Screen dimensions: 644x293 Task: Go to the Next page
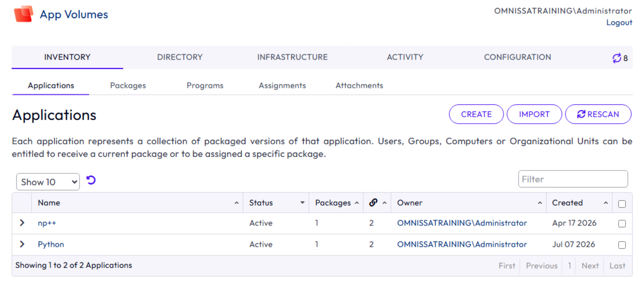pos(590,265)
